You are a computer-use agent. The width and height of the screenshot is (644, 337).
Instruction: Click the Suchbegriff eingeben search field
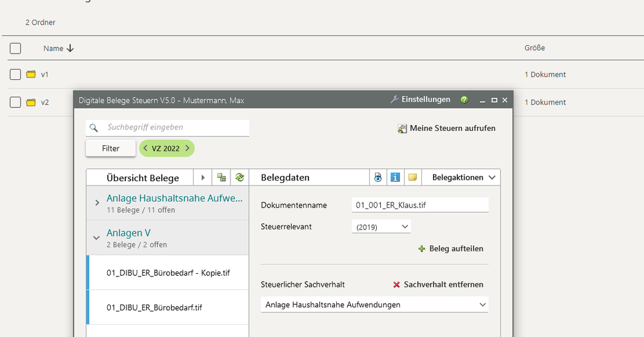click(x=174, y=128)
